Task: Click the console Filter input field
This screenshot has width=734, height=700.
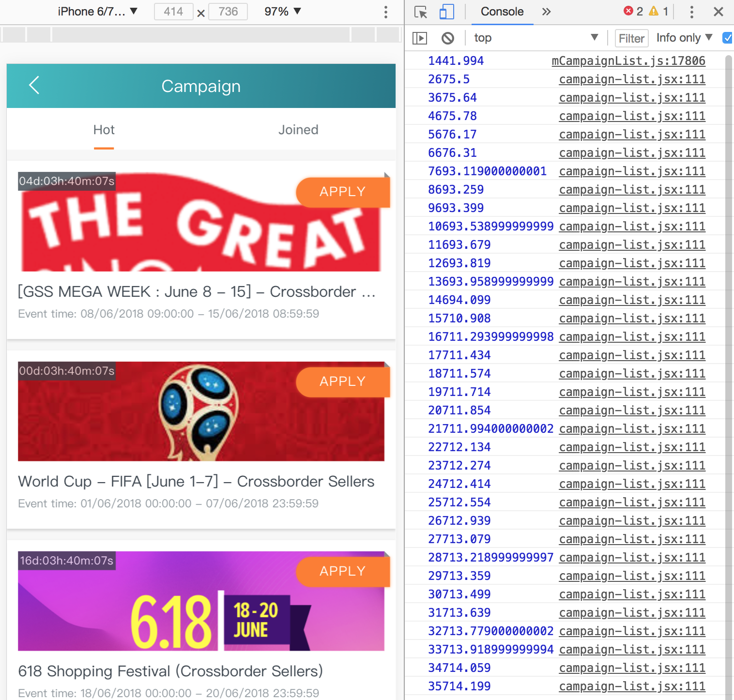Action: tap(631, 38)
